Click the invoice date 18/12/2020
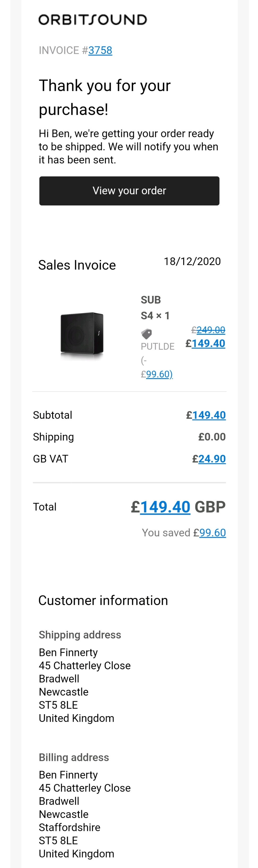The image size is (258, 868). 192,261
